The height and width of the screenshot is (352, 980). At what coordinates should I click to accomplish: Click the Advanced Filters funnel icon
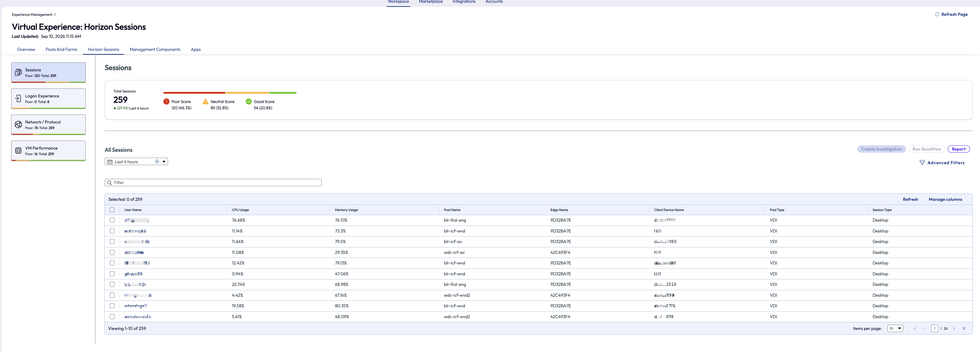(x=922, y=163)
